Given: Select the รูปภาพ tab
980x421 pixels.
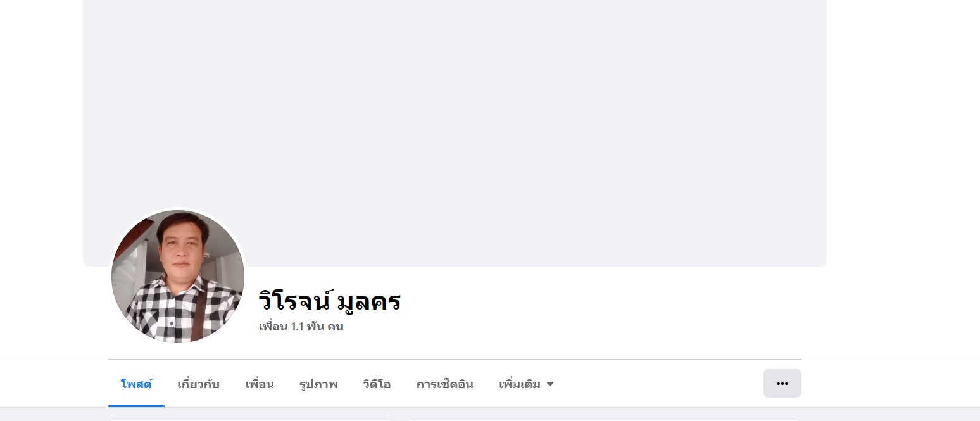Looking at the screenshot, I should (x=318, y=384).
